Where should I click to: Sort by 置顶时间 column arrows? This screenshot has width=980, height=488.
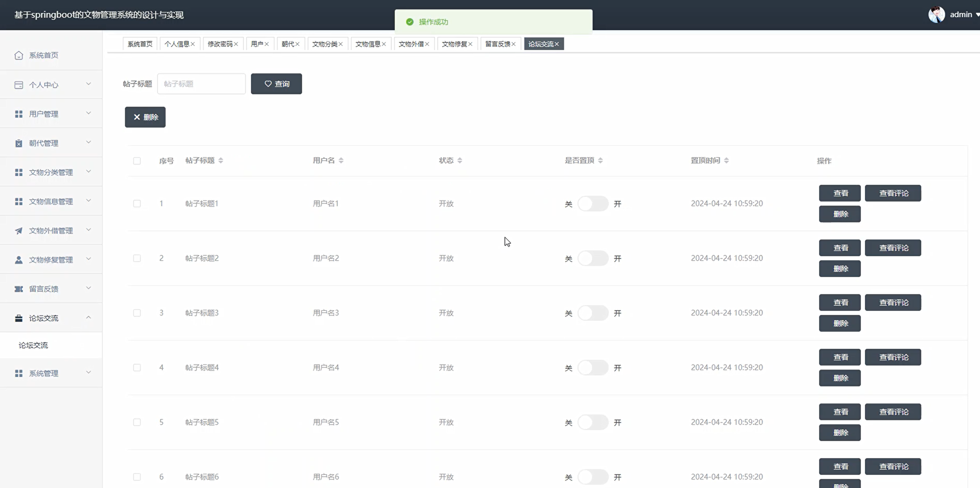click(726, 160)
